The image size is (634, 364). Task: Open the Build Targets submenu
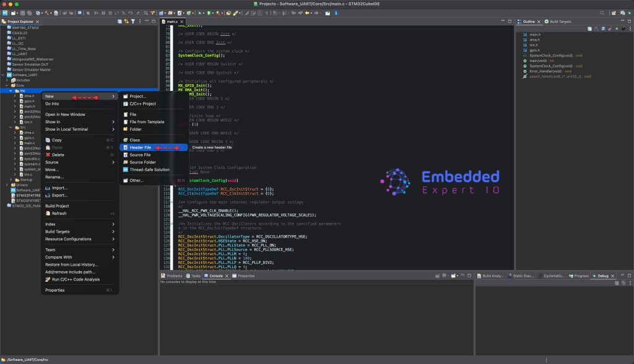click(80, 232)
